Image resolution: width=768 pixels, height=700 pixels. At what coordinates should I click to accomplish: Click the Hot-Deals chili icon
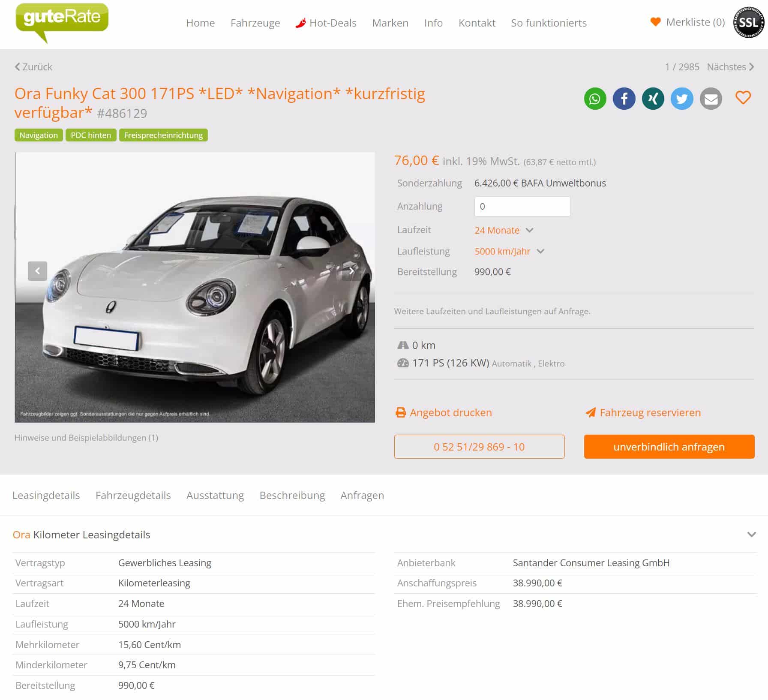(301, 23)
